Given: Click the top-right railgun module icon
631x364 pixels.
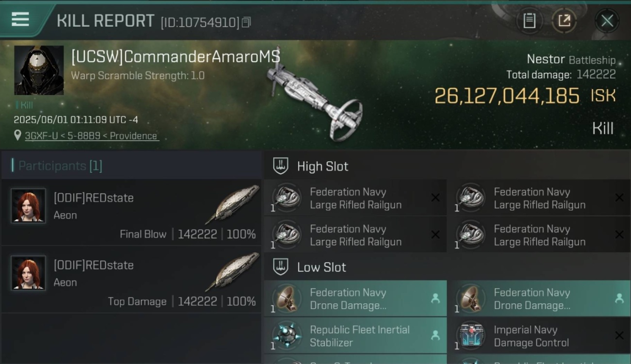Looking at the screenshot, I should 471,199.
